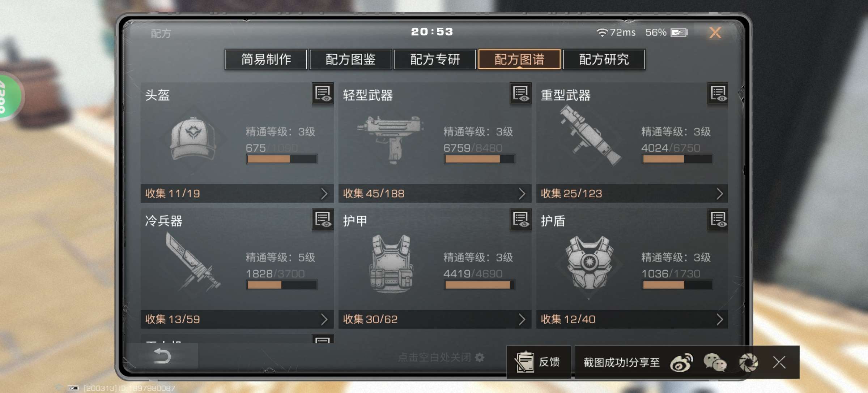Tap the camera shutter share icon

pos(748,362)
